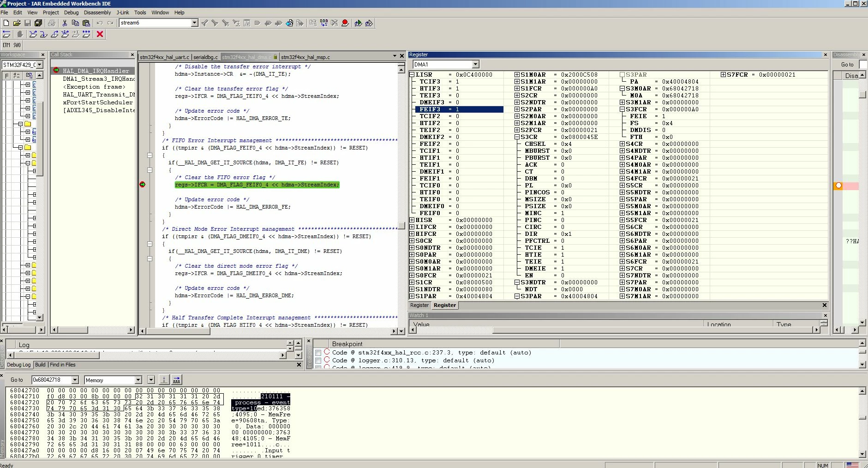Viewport: 868px width, 468px height.
Task: Collapse the S3CR register node
Action: point(517,137)
